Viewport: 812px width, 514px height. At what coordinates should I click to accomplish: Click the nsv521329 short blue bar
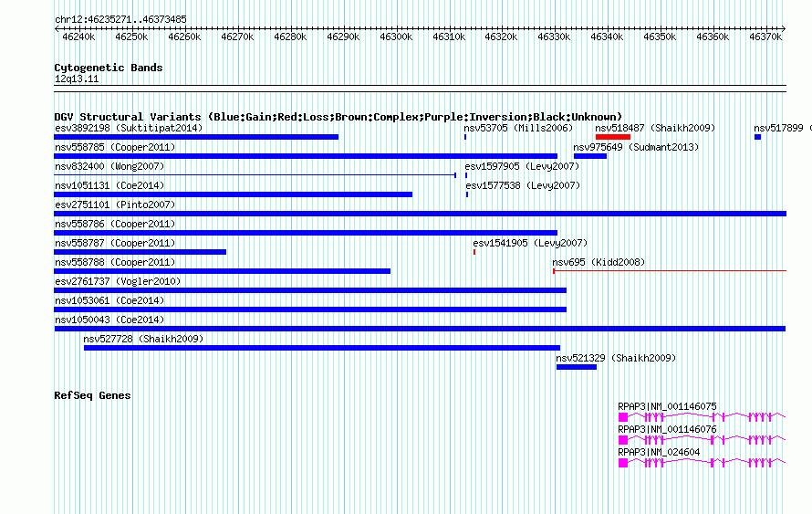pos(577,367)
